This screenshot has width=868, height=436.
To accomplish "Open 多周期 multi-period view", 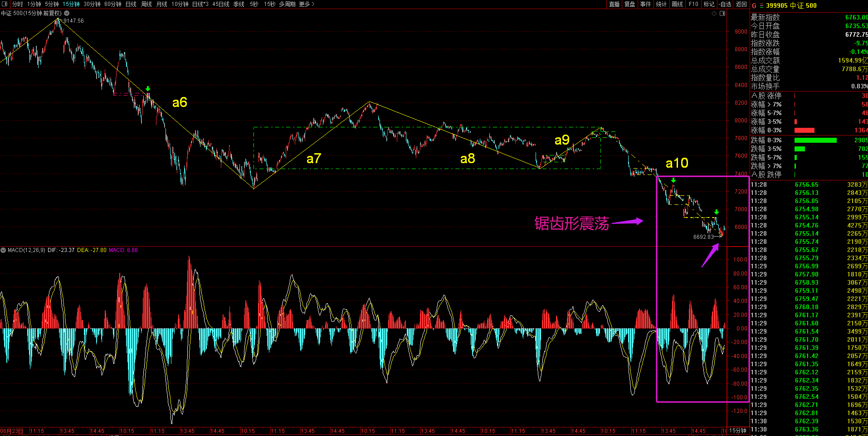I will [287, 4].
